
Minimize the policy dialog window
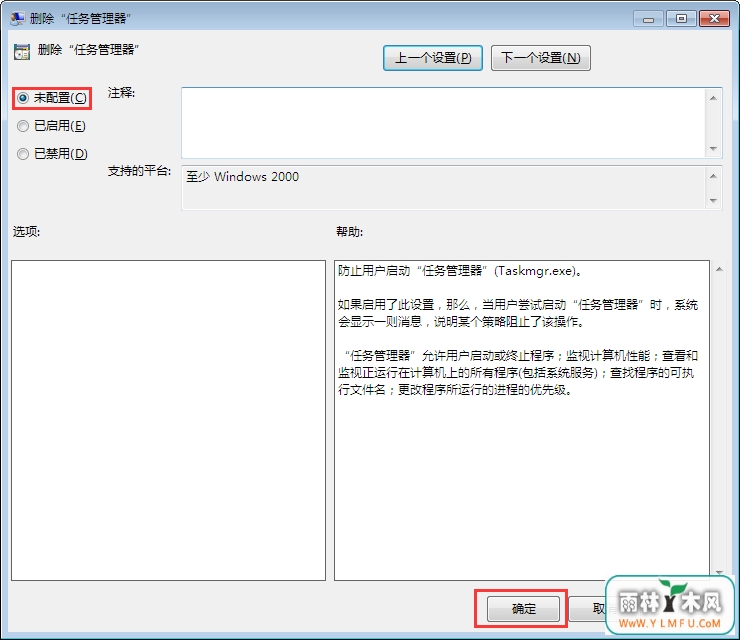tap(648, 19)
